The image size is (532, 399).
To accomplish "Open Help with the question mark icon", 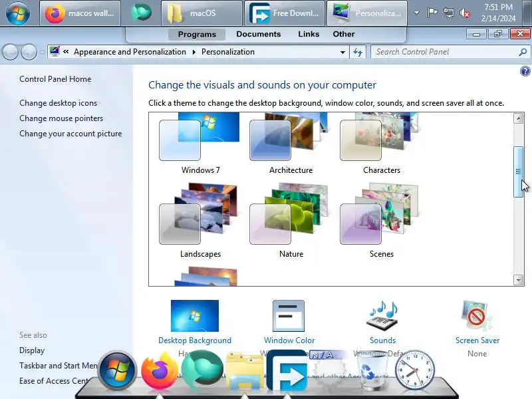I will [525, 71].
